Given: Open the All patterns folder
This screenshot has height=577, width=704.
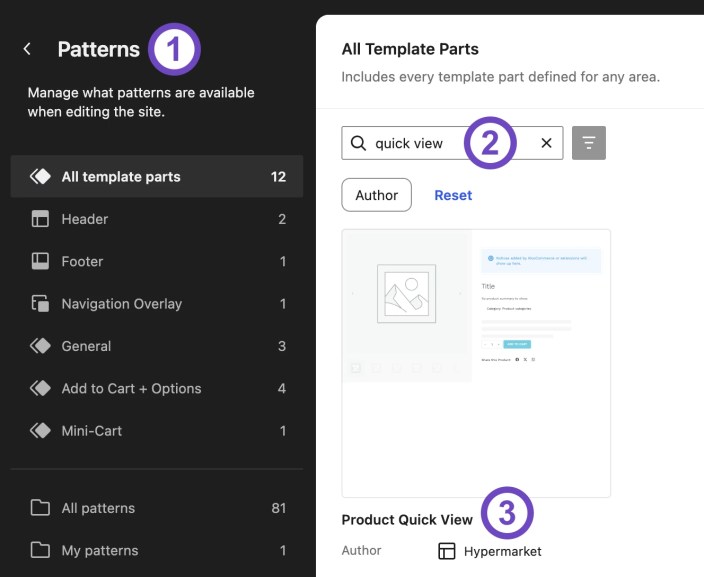Looking at the screenshot, I should coord(157,508).
